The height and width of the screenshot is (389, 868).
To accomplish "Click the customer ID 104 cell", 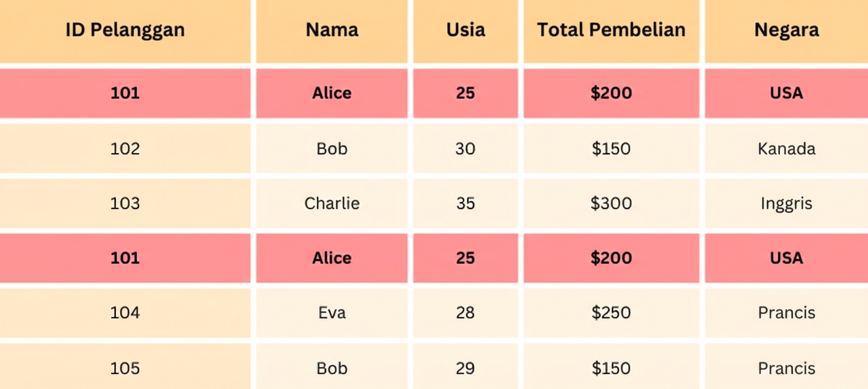I will [125, 313].
